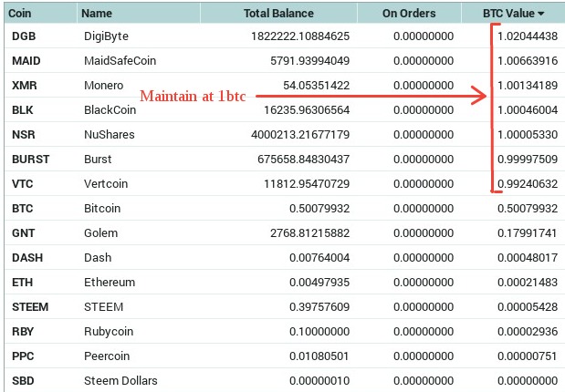Click balance 11812.95470729 for Vertcoin
This screenshot has width=565, height=392.
[307, 184]
